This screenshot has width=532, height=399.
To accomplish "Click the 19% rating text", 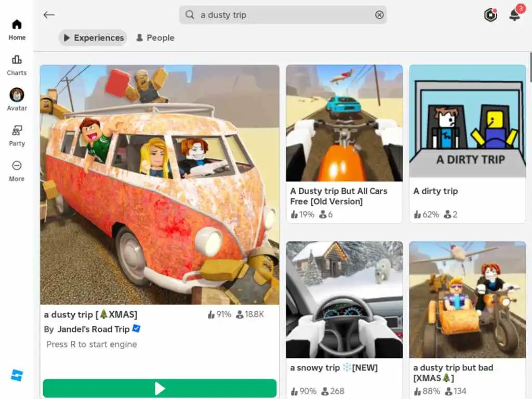I will point(303,215).
